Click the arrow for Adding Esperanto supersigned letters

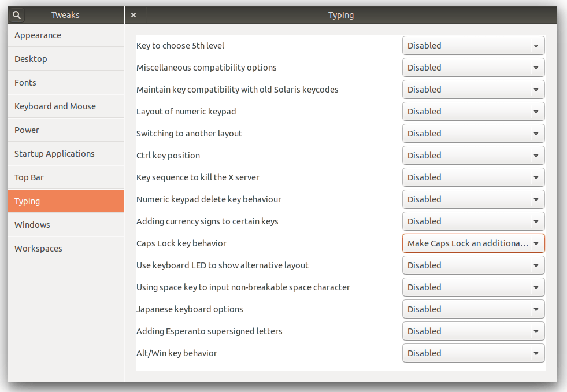[x=536, y=332]
